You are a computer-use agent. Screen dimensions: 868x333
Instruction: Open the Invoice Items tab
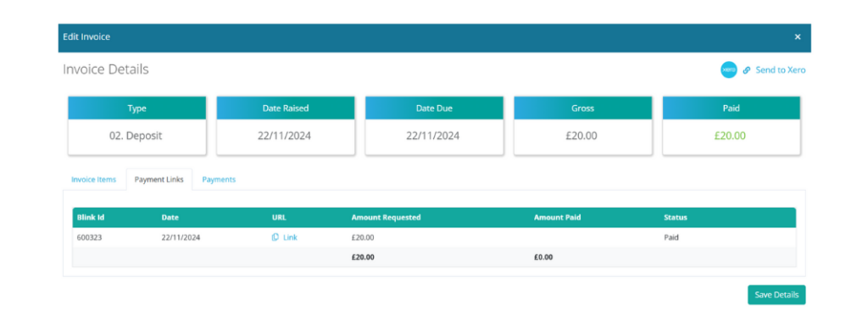point(93,180)
